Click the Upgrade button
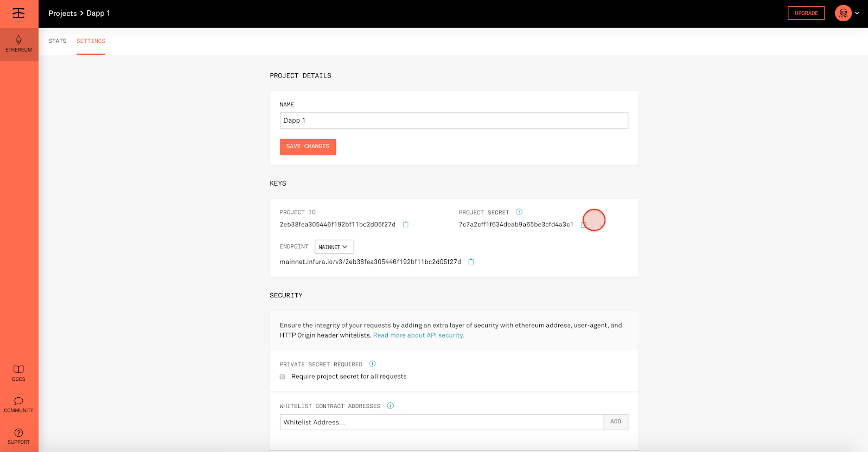This screenshot has height=452, width=868. click(806, 13)
